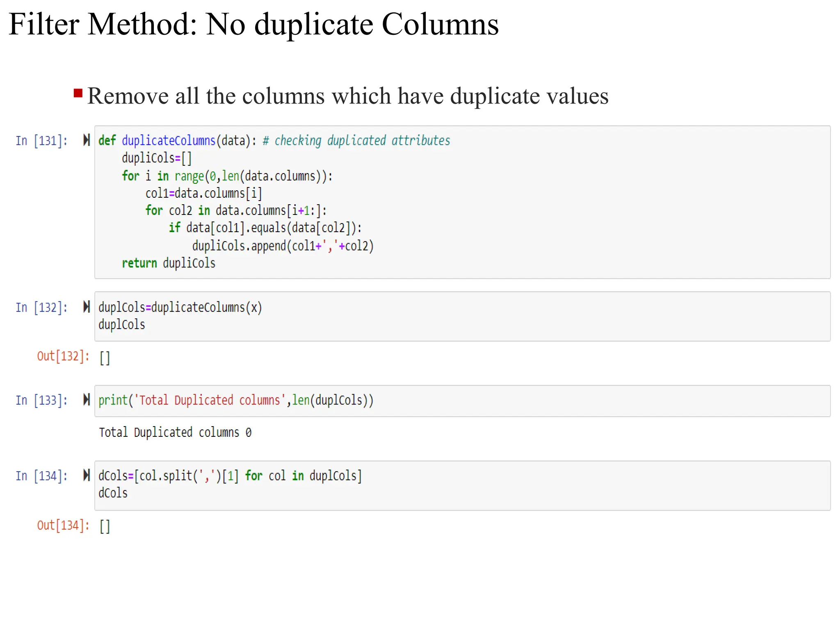
Task: Click the 'col1=data.columns[i]' code line
Action: click(x=204, y=193)
